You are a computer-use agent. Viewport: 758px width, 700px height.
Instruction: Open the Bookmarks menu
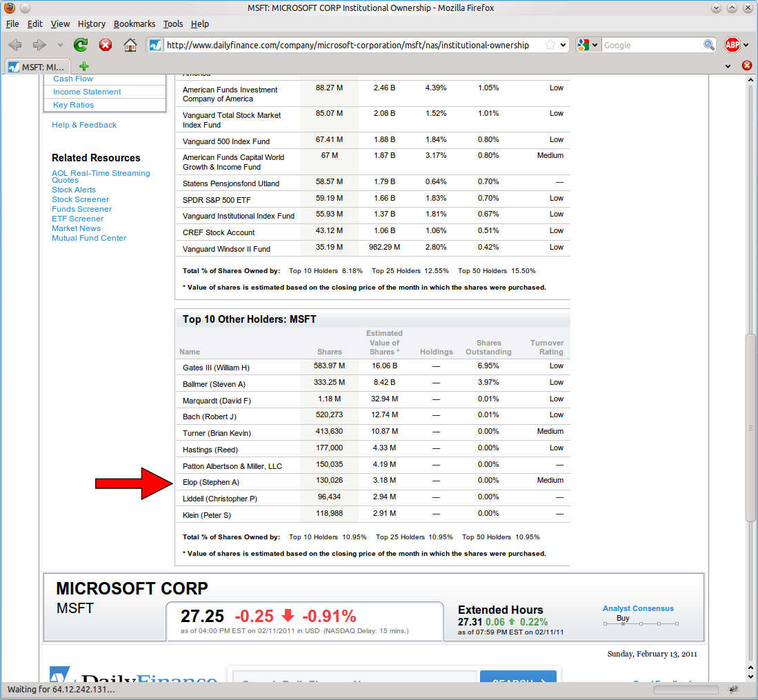134,23
